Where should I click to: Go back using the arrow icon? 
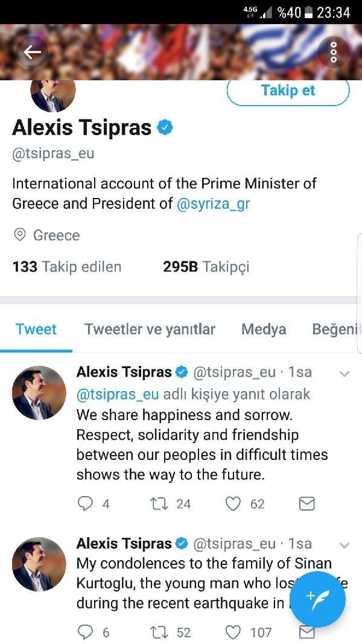[32, 52]
